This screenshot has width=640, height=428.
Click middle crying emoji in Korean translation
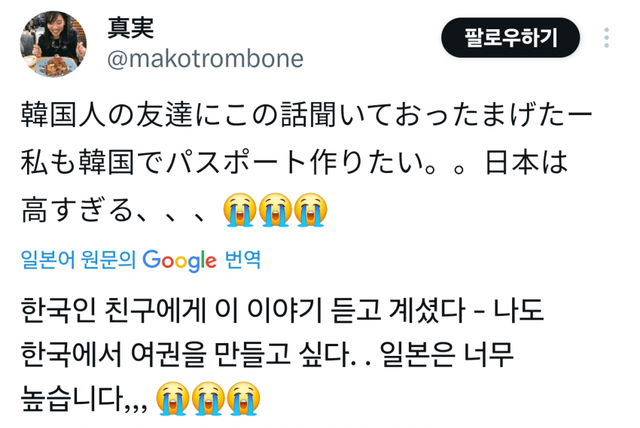point(208,399)
